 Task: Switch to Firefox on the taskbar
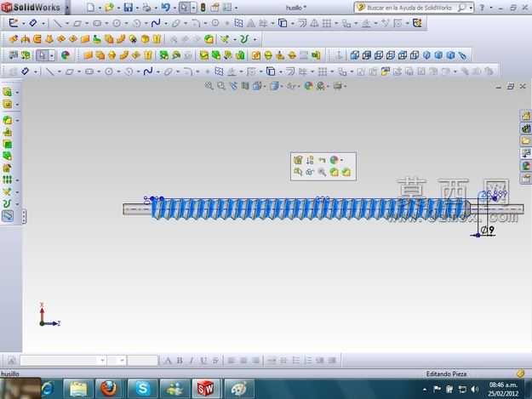pyautogui.click(x=109, y=389)
